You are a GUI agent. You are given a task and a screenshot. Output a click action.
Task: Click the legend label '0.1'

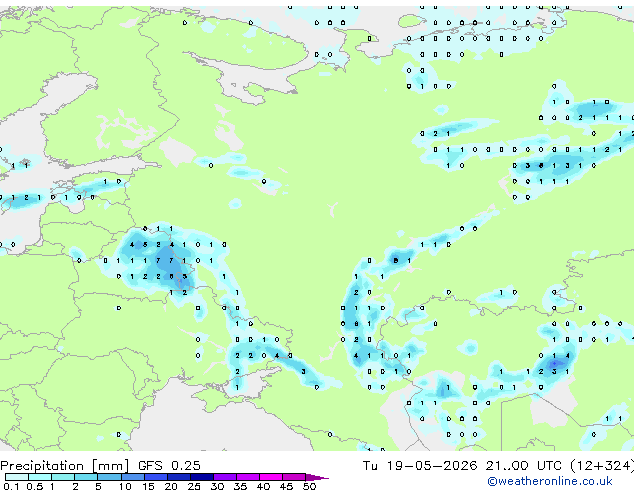point(12,486)
